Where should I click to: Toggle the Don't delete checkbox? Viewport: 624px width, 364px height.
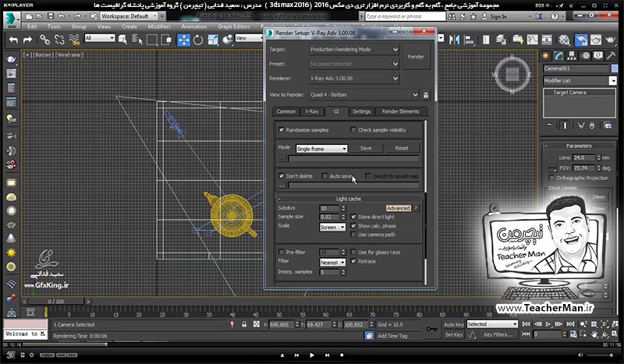tap(282, 176)
